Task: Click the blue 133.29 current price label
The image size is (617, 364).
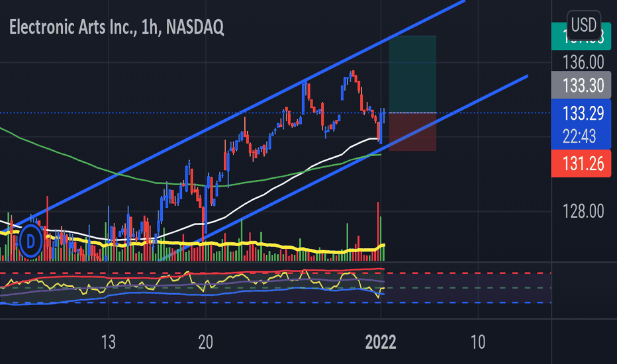Action: point(583,113)
